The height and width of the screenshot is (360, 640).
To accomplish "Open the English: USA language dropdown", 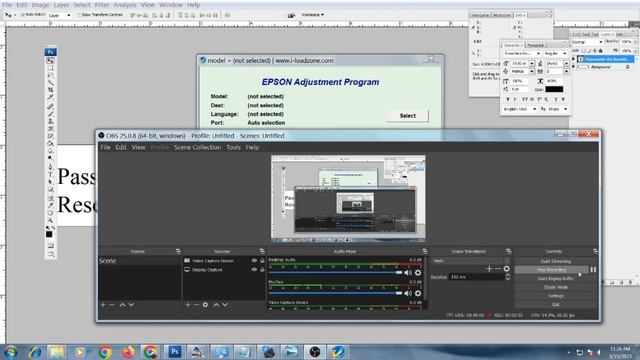I will 520,109.
